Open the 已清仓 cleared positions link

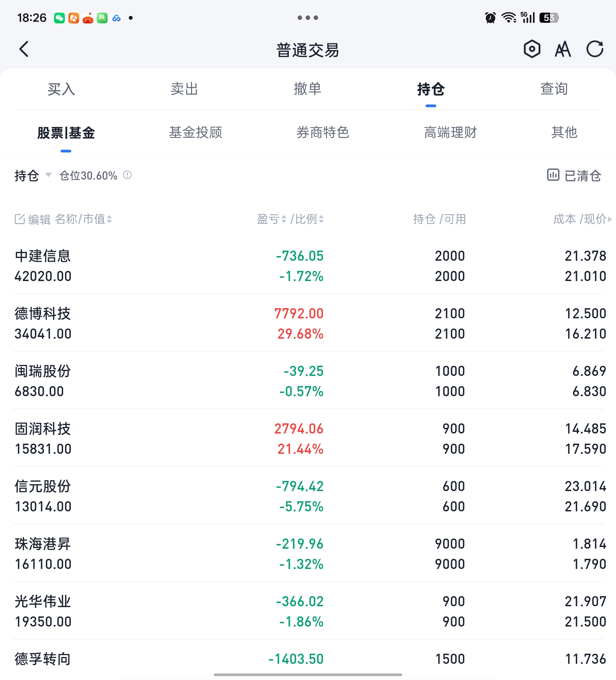582,175
